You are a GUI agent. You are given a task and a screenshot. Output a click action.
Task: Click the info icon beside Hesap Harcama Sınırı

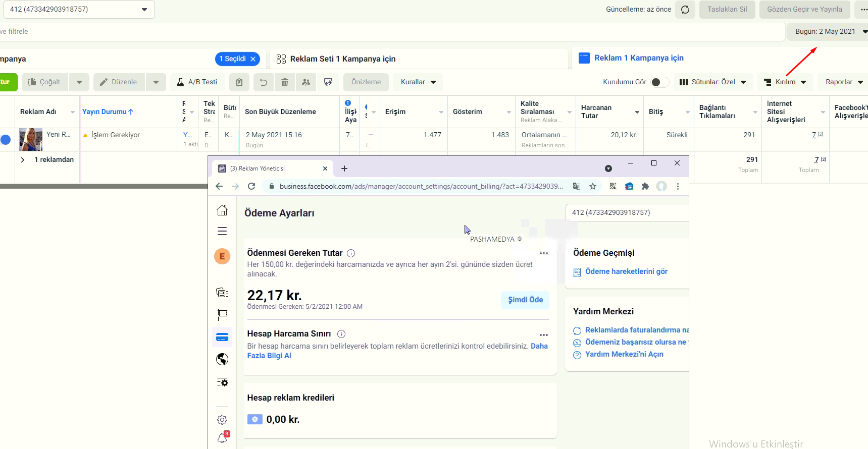tap(341, 334)
